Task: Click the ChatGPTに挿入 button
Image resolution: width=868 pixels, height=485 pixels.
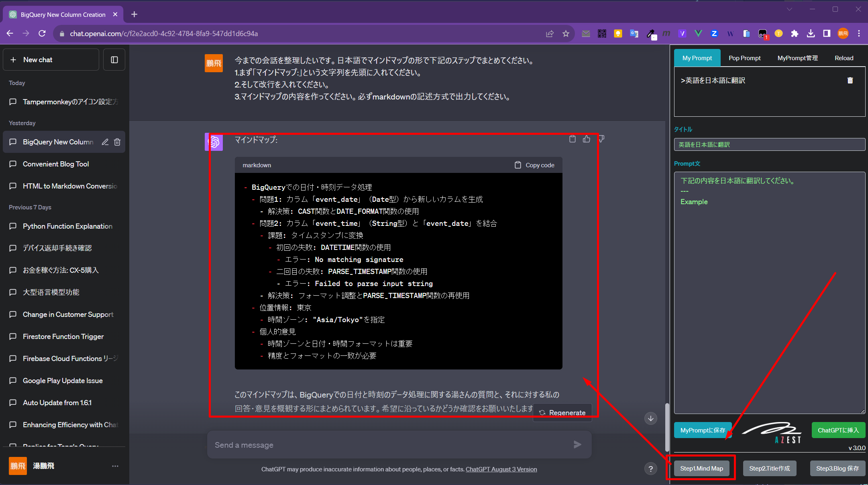Action: coord(838,430)
